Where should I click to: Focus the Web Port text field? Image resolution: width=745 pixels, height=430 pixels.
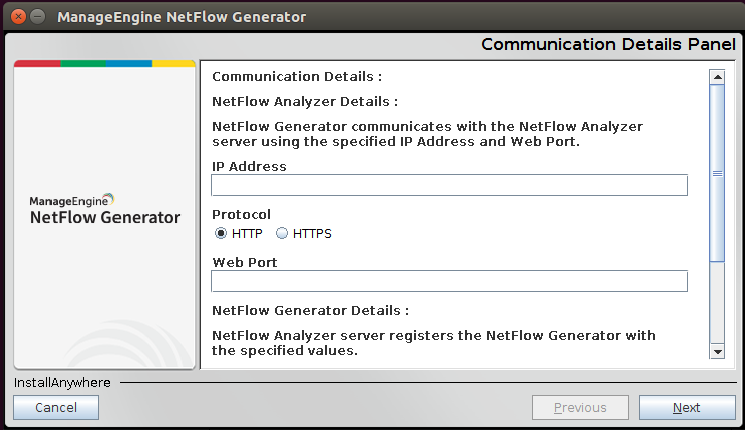(449, 281)
